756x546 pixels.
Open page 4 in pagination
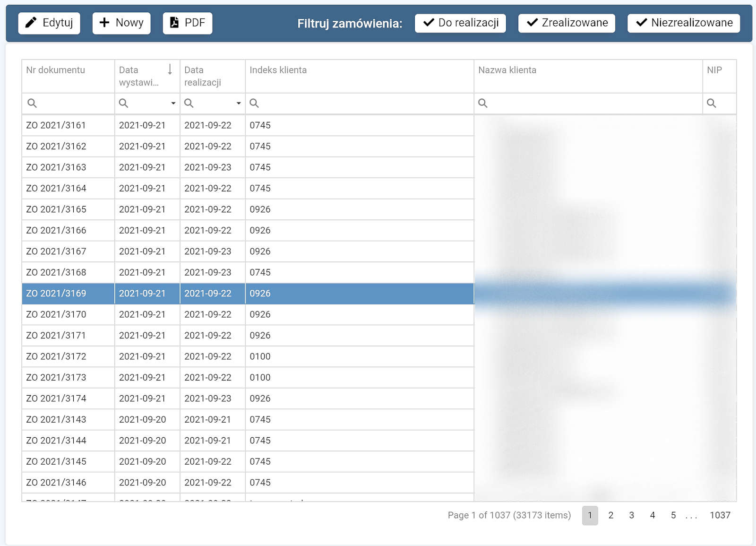click(652, 515)
